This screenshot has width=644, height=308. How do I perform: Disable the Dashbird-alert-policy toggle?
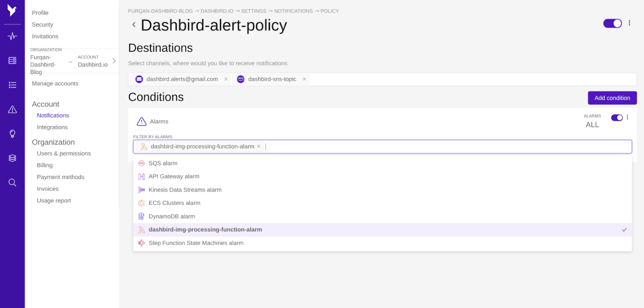click(612, 23)
